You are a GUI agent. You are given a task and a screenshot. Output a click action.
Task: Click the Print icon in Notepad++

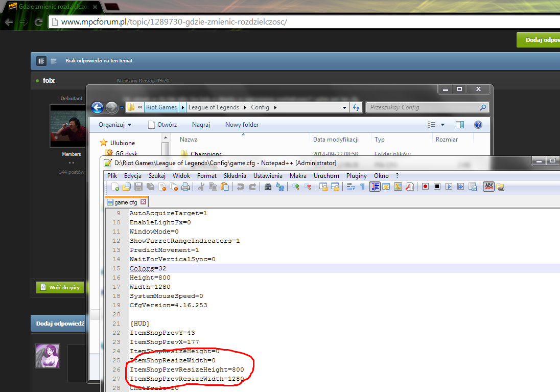point(185,187)
